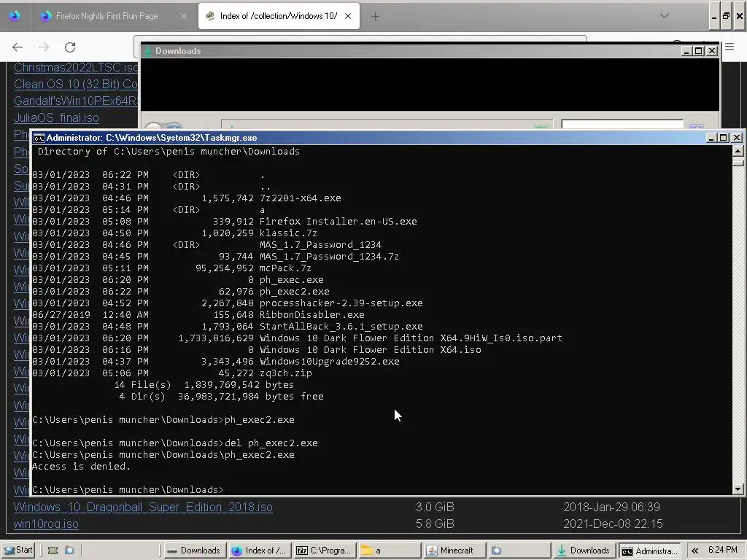This screenshot has width=747, height=560.
Task: Open the Firefox hamburger application menu
Action: pyautogui.click(x=729, y=47)
